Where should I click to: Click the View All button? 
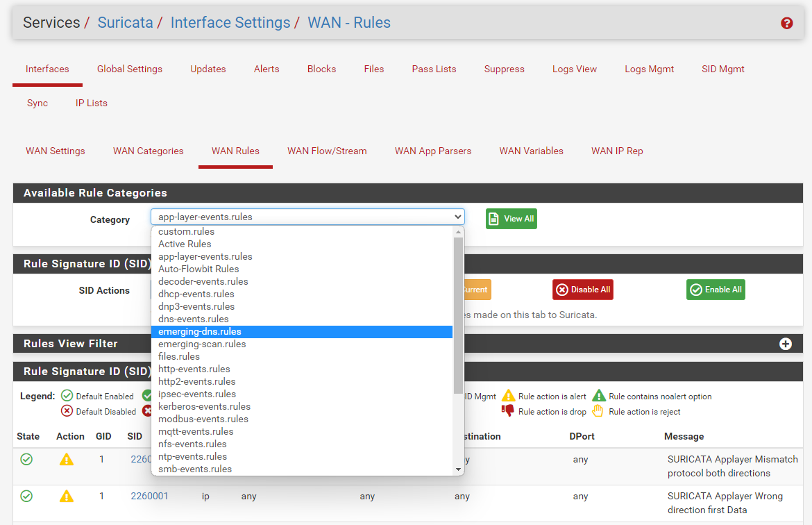[x=511, y=219]
